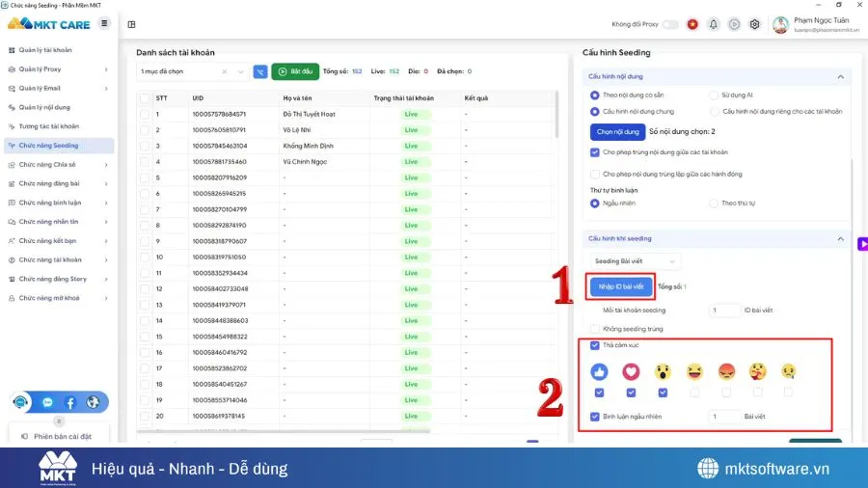
Task: Open the Phạm Ngọc Tuấn profile avatar
Action: [x=780, y=24]
